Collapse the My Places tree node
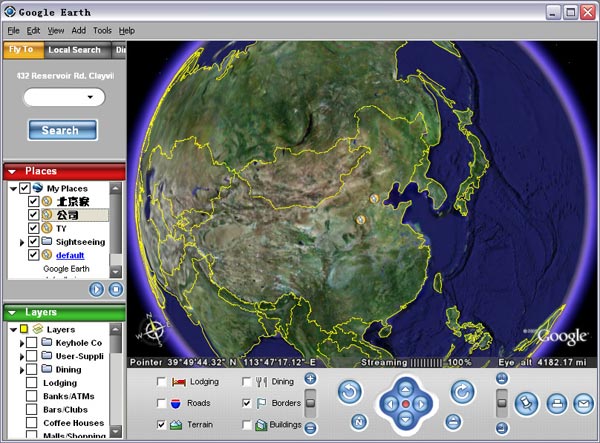The image size is (600, 443). point(13,189)
